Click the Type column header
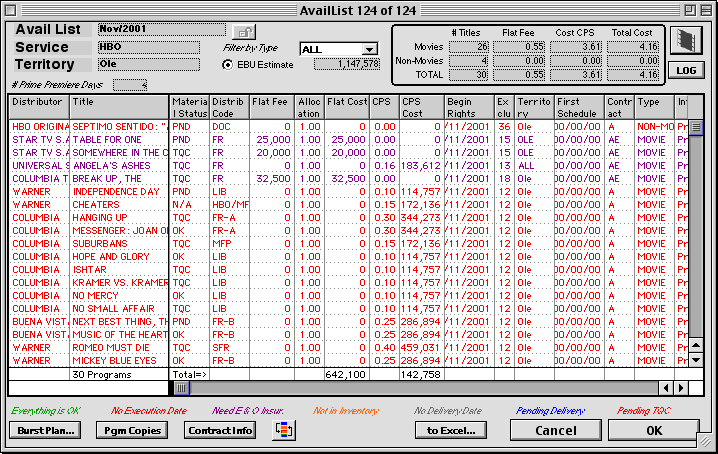 [653, 107]
